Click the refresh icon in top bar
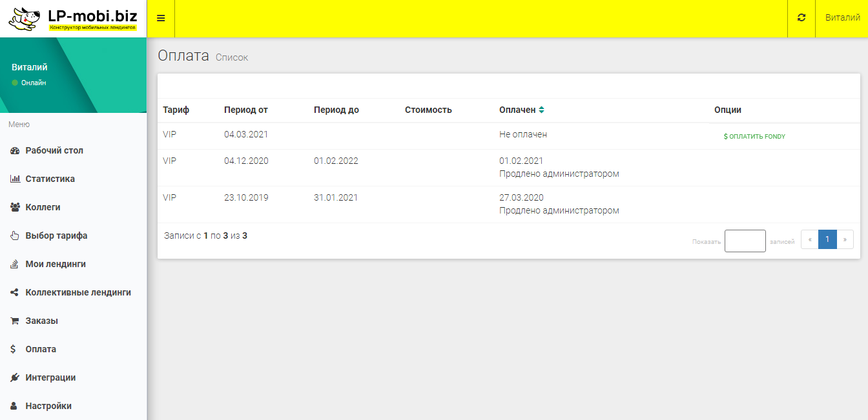 (801, 18)
